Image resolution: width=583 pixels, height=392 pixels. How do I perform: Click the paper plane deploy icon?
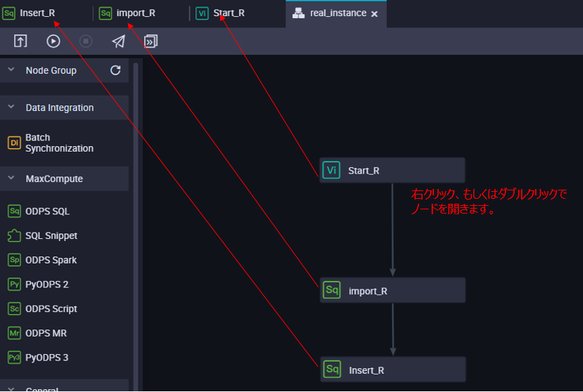pyautogui.click(x=118, y=41)
